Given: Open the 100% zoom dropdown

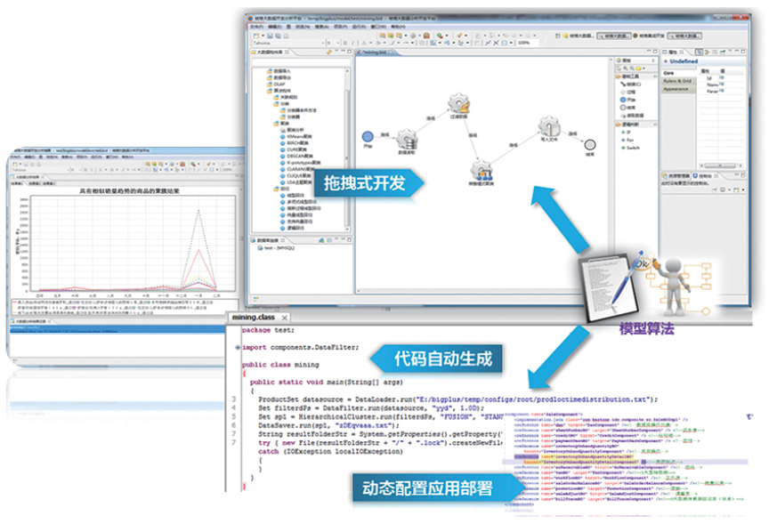Looking at the screenshot, I should [x=527, y=44].
